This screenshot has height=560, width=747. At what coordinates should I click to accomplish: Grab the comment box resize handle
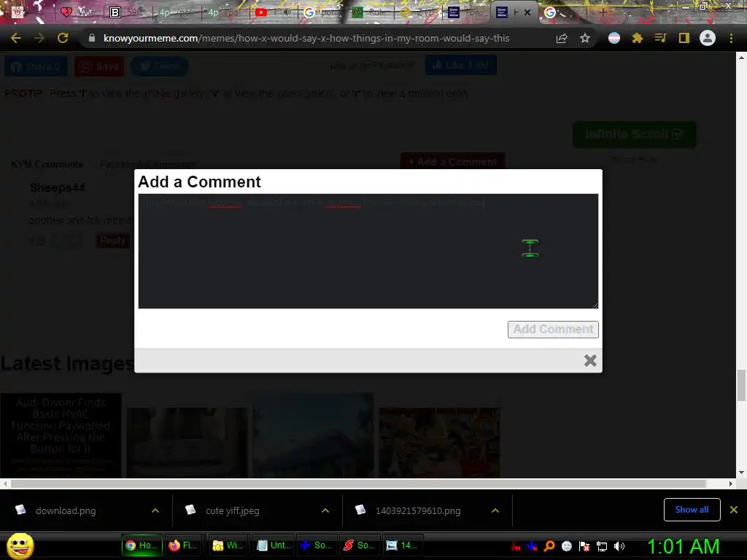pyautogui.click(x=595, y=305)
